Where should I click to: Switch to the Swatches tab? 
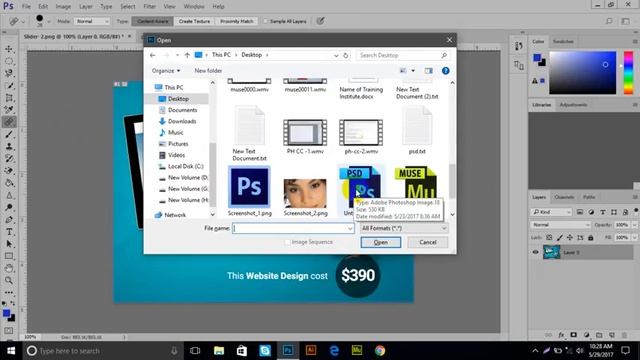pos(563,42)
